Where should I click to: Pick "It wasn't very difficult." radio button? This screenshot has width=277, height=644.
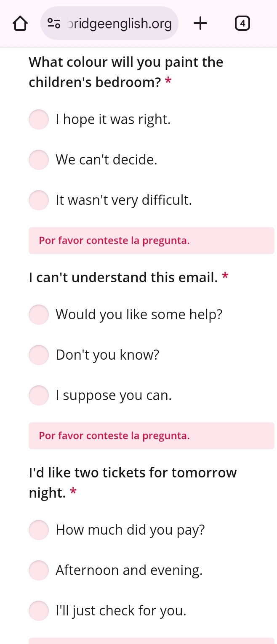(x=39, y=200)
